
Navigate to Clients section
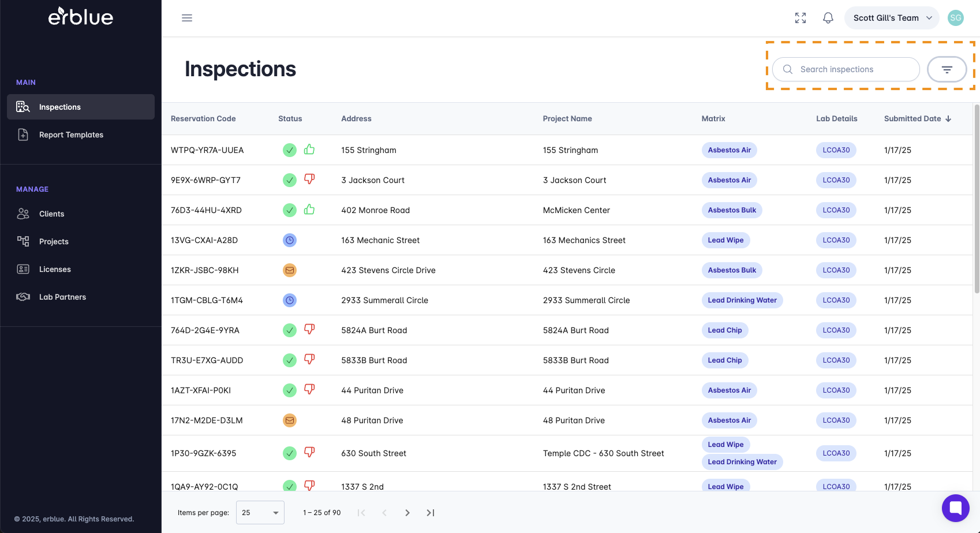pos(51,214)
